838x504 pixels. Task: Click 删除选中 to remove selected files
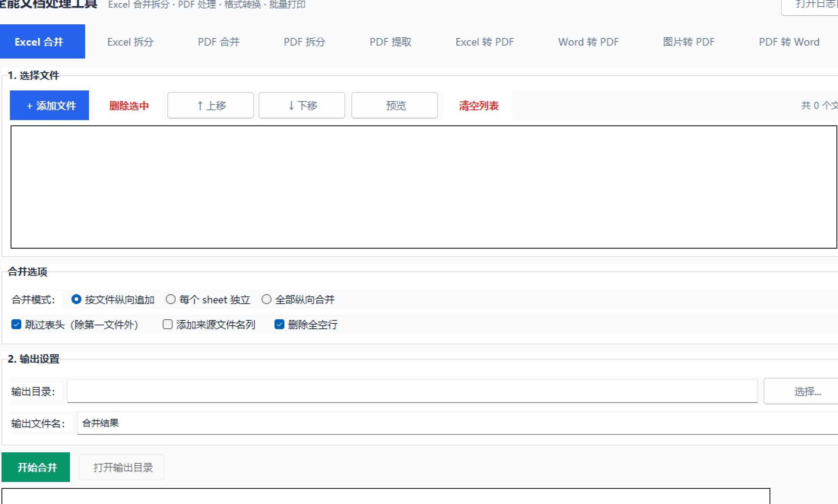(x=129, y=105)
